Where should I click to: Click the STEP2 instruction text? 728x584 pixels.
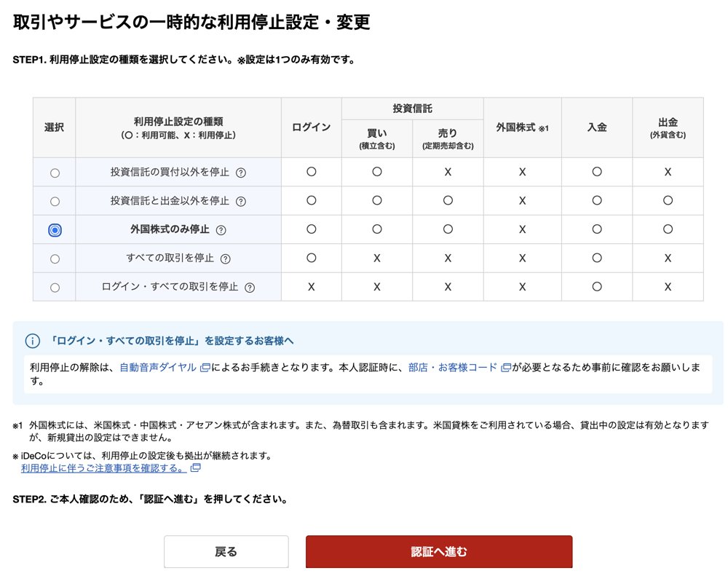(150, 499)
